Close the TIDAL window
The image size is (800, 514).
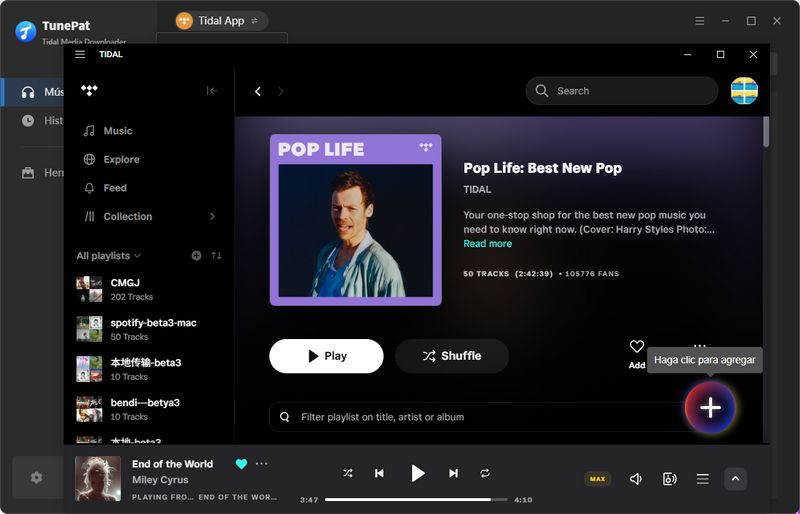[753, 54]
